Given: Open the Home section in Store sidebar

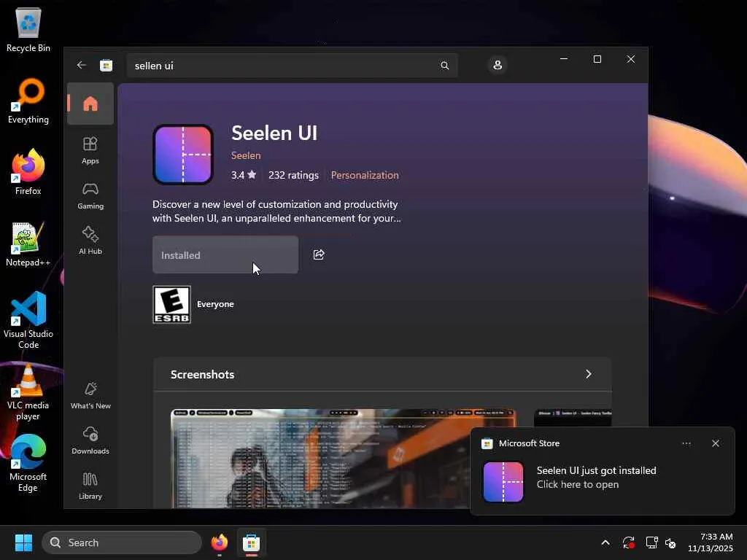Looking at the screenshot, I should point(90,104).
